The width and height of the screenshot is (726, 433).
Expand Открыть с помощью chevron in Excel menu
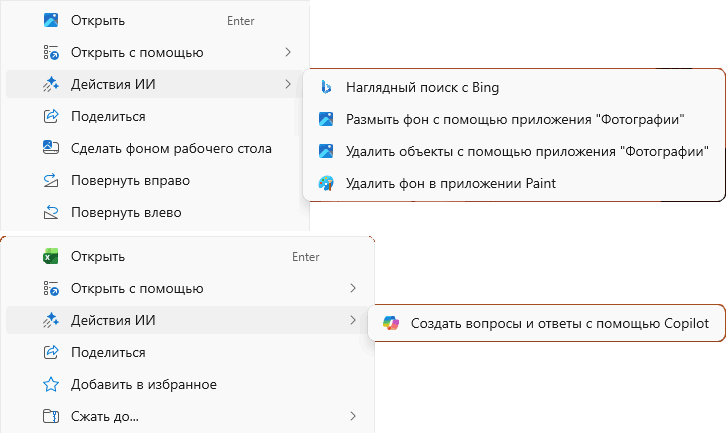coord(353,288)
